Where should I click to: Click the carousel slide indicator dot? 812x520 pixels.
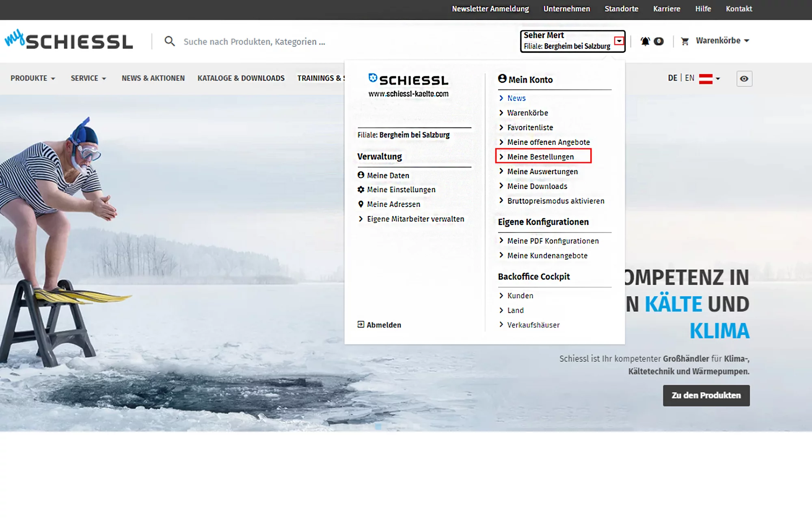[378, 426]
